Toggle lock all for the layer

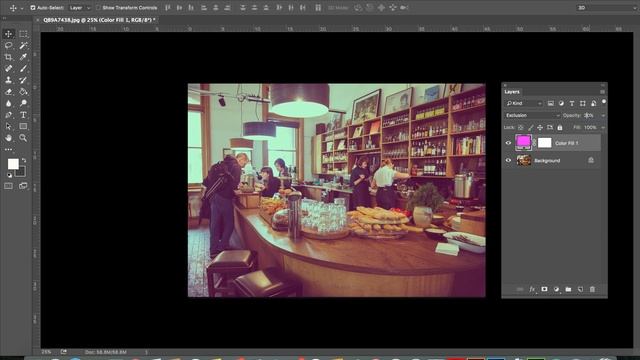click(x=560, y=128)
